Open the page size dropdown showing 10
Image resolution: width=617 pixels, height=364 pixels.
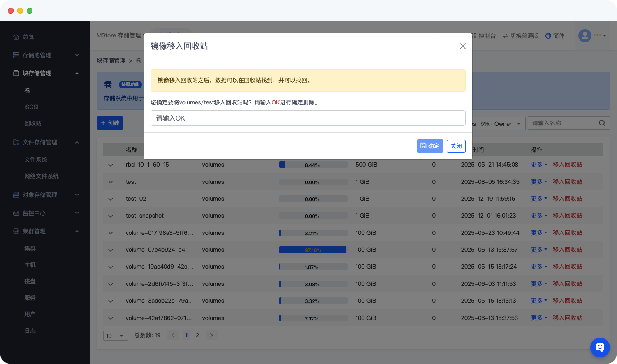[x=115, y=336]
